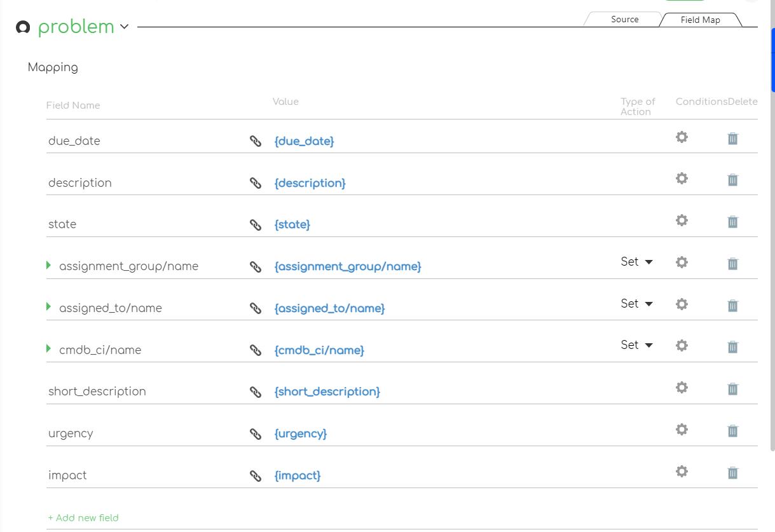Click the link icon in the assigned_to/name row
Screen dimensions: 775x532
click(x=256, y=308)
